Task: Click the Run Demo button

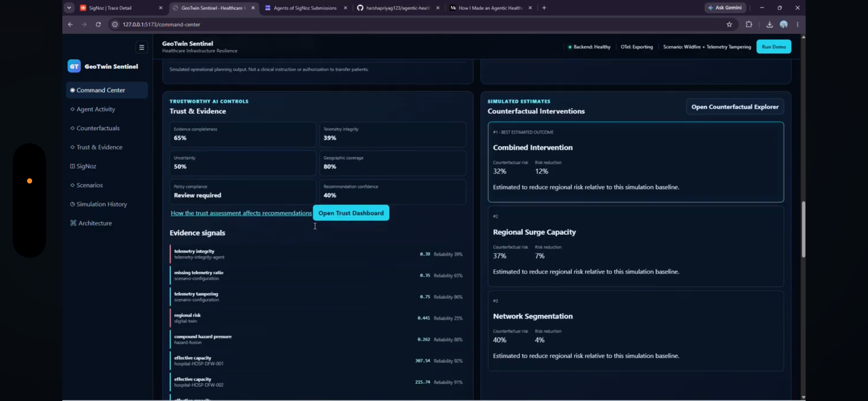Action: (774, 47)
